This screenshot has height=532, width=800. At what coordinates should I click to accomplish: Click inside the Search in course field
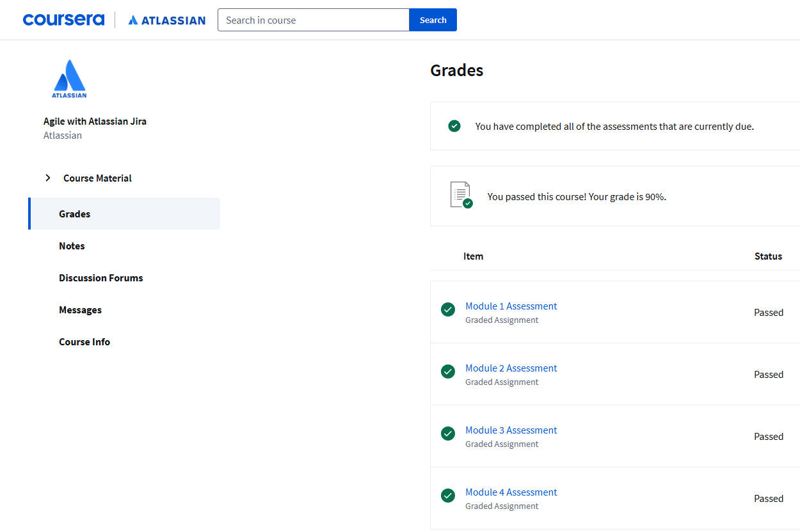pyautogui.click(x=314, y=20)
